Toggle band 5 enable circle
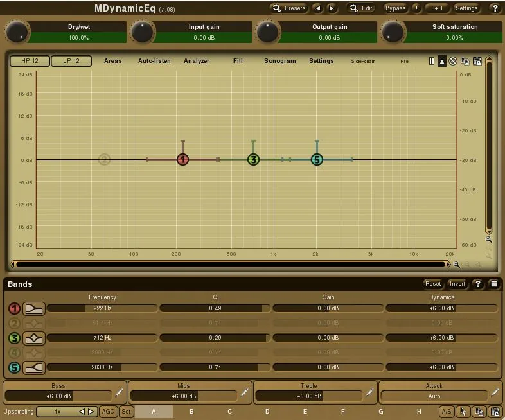The image size is (505, 420). [14, 368]
